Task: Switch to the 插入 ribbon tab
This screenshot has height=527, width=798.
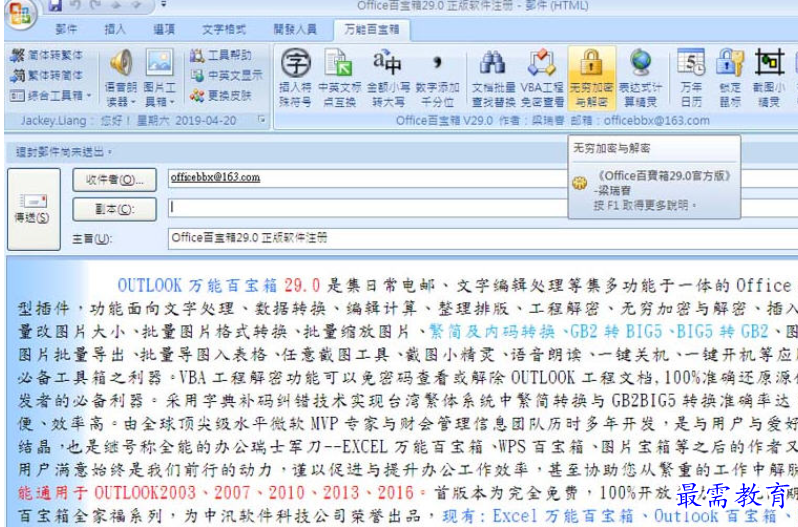Action: [x=115, y=30]
